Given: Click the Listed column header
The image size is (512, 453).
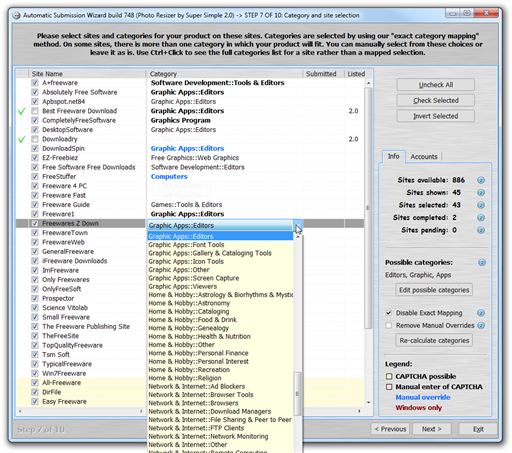Looking at the screenshot, I should click(357, 74).
